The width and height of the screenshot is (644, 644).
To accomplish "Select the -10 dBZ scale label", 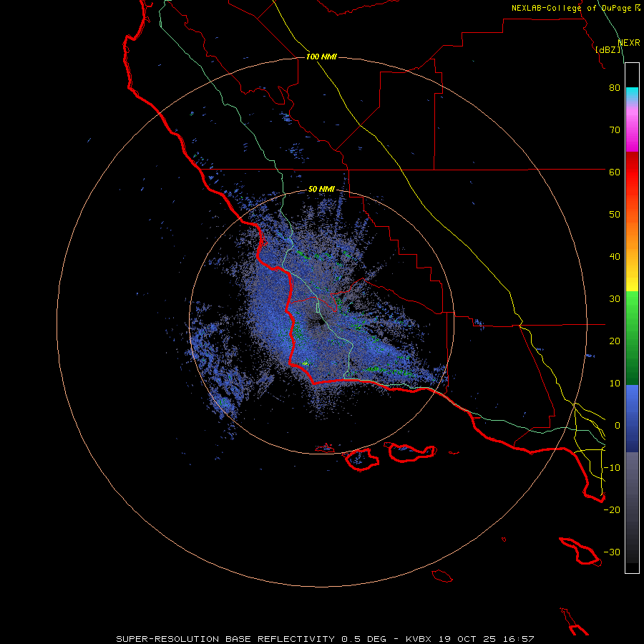I will point(612,468).
